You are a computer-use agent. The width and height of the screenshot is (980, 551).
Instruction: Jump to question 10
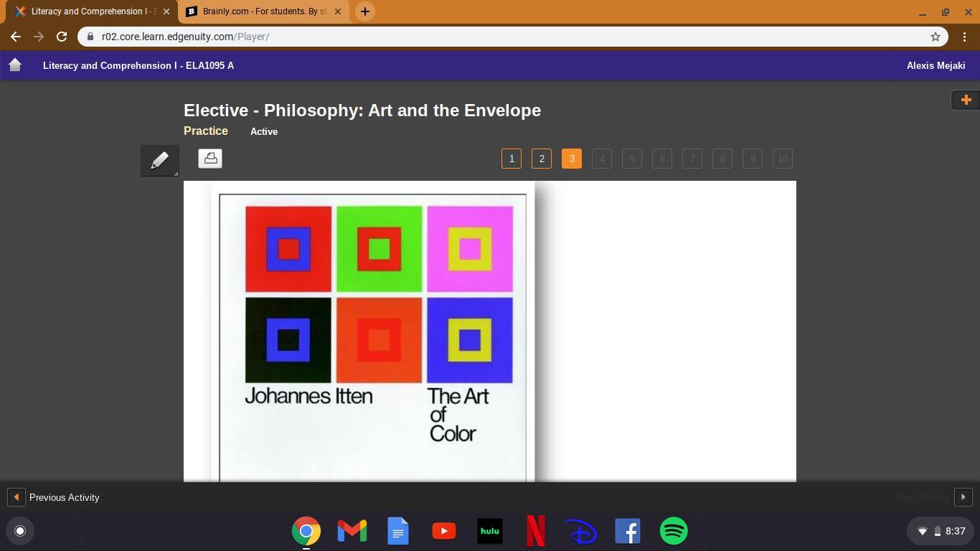point(783,159)
